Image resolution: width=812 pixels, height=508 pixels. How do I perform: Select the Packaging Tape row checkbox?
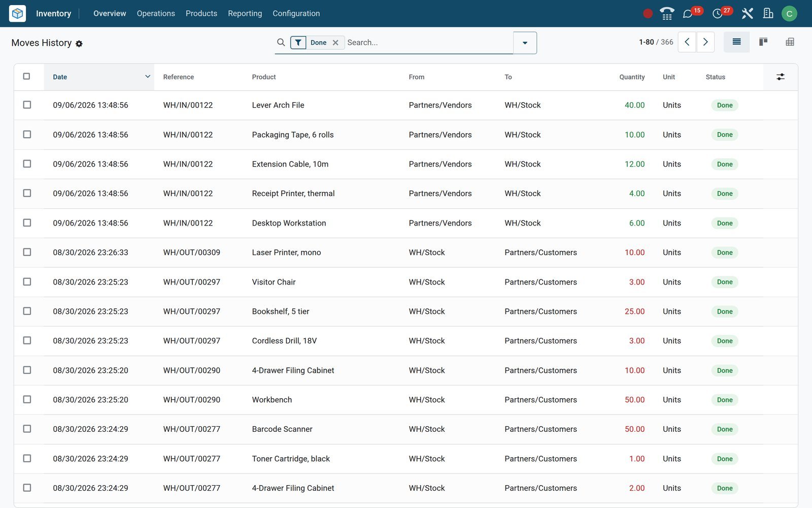click(x=27, y=134)
